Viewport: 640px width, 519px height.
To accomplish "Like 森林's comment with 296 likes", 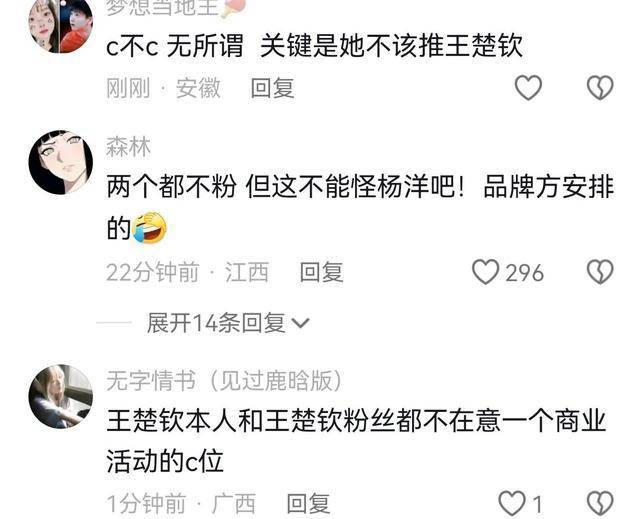I will (508, 272).
